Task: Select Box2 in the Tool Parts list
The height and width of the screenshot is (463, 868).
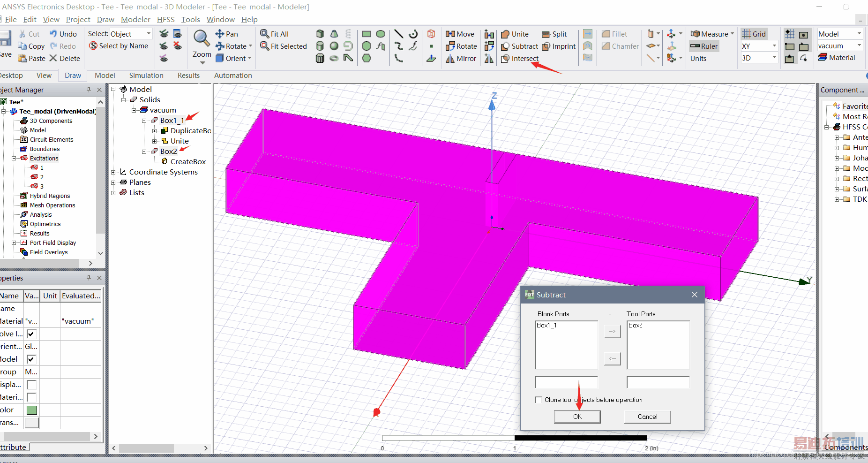Action: click(x=636, y=325)
